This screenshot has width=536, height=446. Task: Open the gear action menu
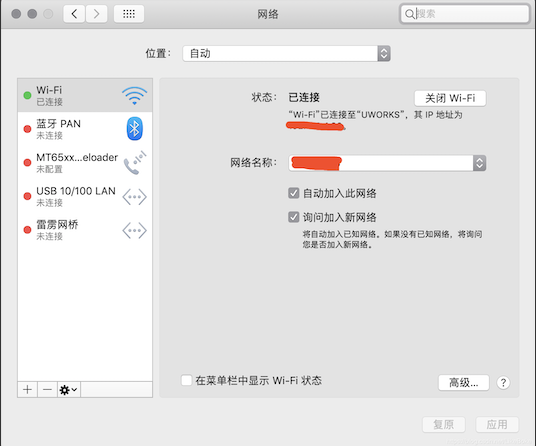click(69, 389)
